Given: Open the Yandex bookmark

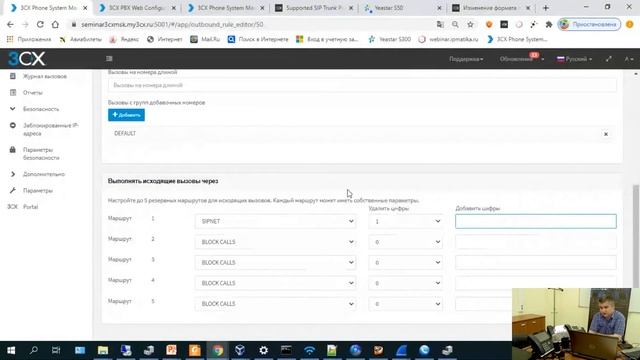Looking at the screenshot, I should click(124, 40).
